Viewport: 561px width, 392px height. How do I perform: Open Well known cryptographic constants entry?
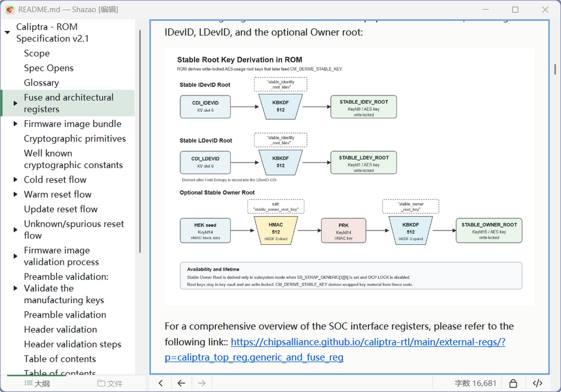[73, 159]
